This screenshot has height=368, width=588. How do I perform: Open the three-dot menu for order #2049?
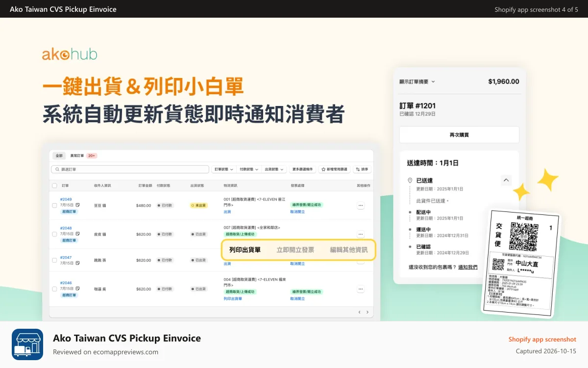(x=361, y=206)
